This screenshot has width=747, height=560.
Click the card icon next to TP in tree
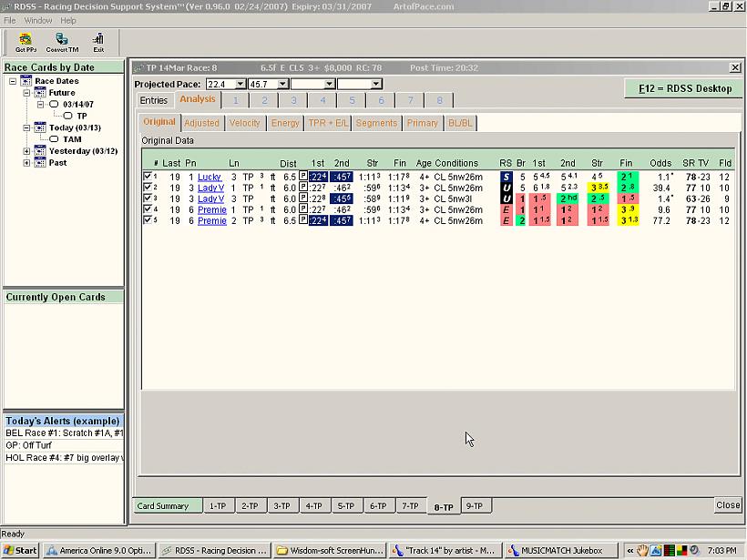(67, 116)
